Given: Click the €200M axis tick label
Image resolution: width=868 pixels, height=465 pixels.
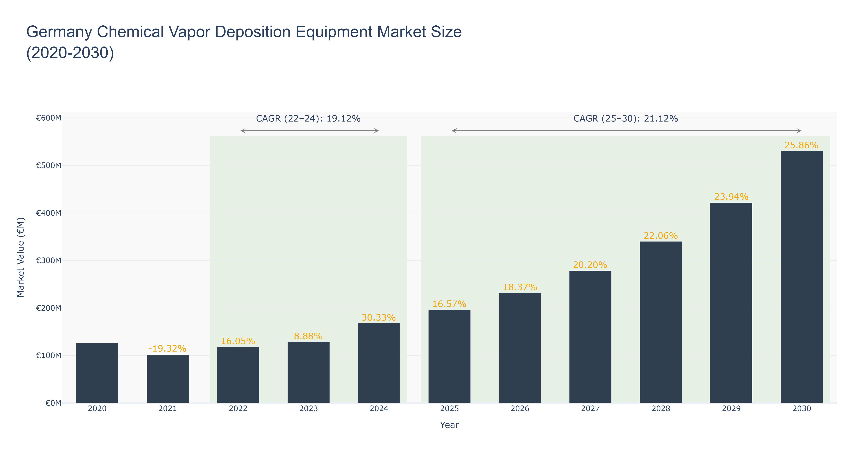Looking at the screenshot, I should (49, 308).
